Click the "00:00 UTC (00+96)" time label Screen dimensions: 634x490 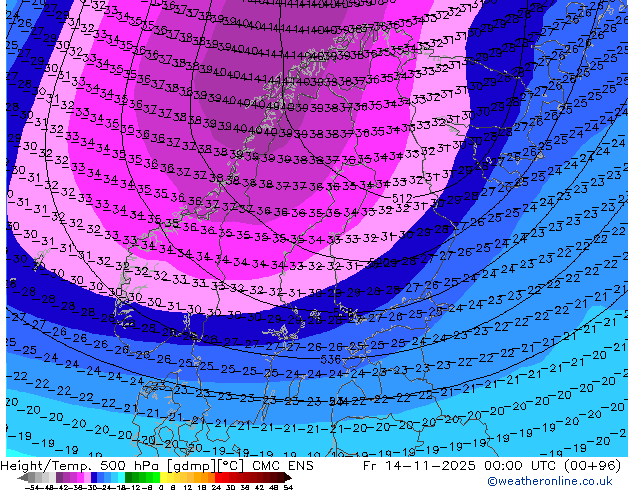pos(552,466)
